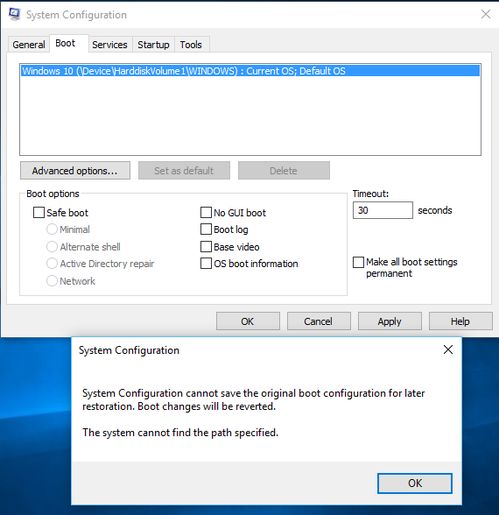Viewport: 499px width, 515px height.
Task: Enable the Safe boot checkbox
Action: [39, 212]
